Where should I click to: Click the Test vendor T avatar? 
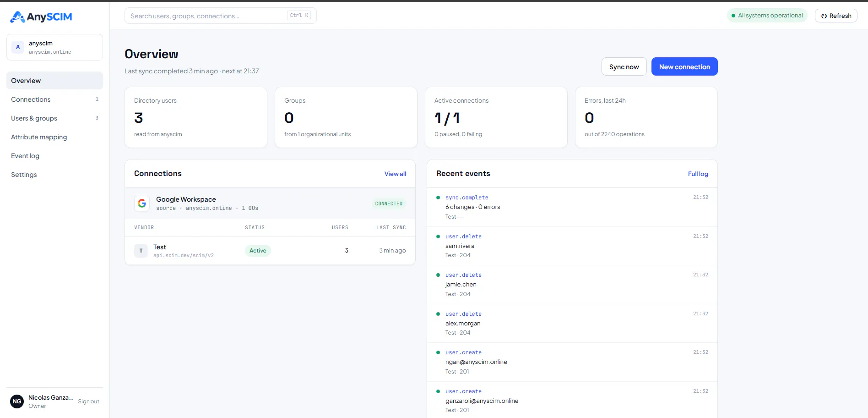[141, 251]
